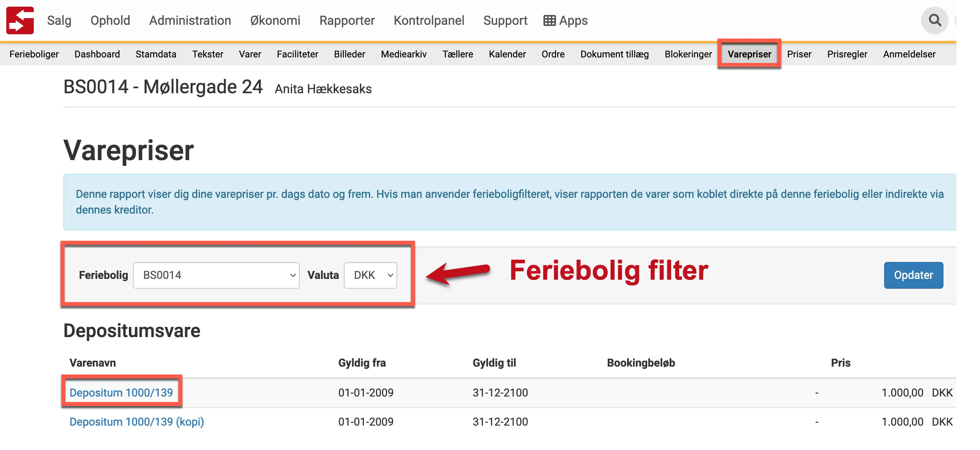Switch to the Varepriser tab
The image size is (980, 450).
[750, 54]
